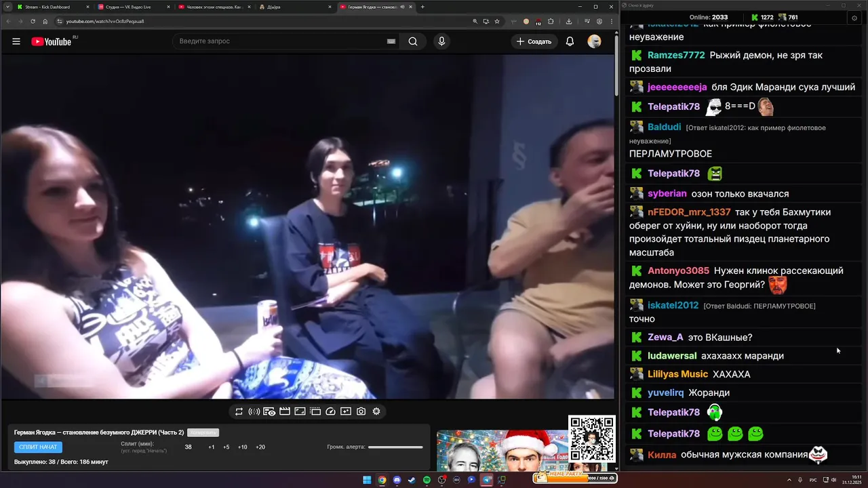The height and width of the screenshot is (488, 868).
Task: Mute the Герман Ягодка tab audio icon
Action: 403,7
